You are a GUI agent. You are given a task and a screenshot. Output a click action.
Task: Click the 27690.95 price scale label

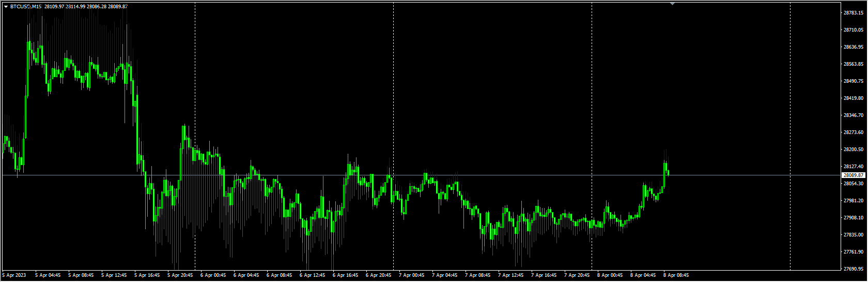[x=853, y=269]
